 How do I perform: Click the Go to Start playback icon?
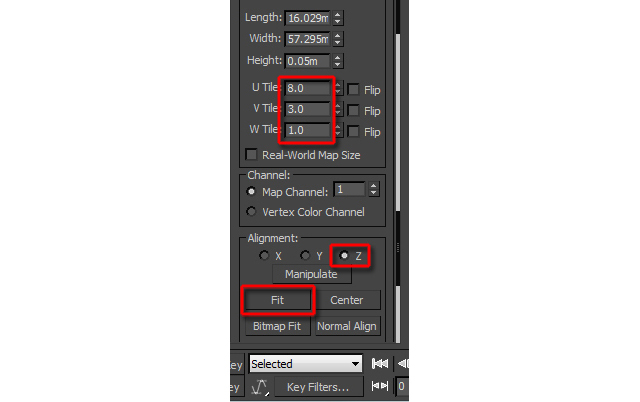click(380, 363)
